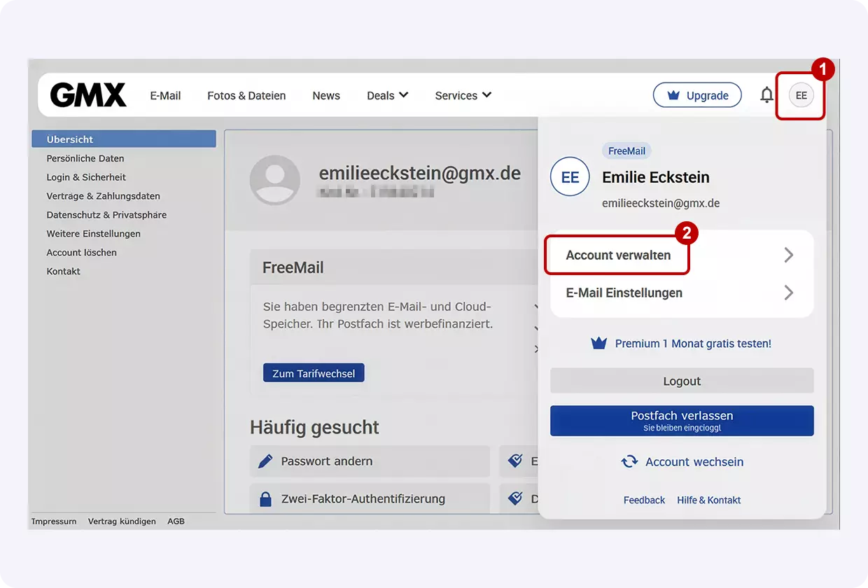Click the Zum Tarifwechsel button

click(313, 372)
